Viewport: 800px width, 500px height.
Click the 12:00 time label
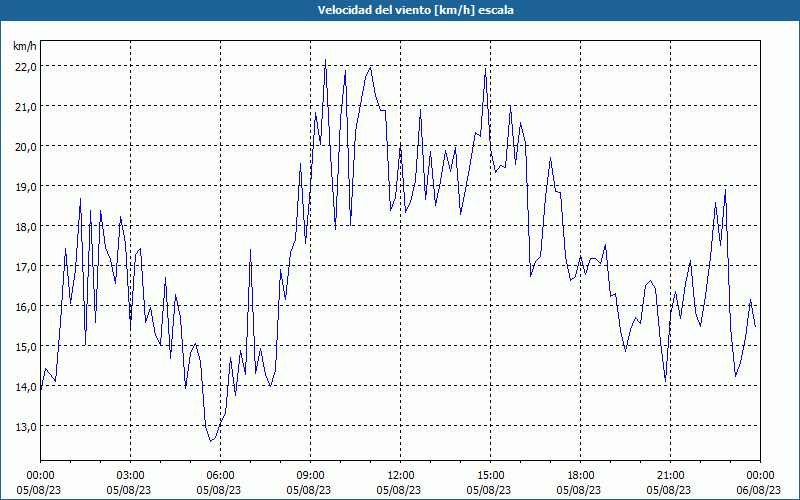coord(401,476)
